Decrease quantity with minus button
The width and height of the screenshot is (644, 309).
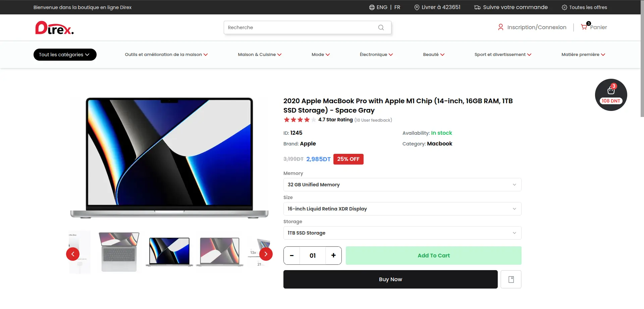click(x=292, y=255)
